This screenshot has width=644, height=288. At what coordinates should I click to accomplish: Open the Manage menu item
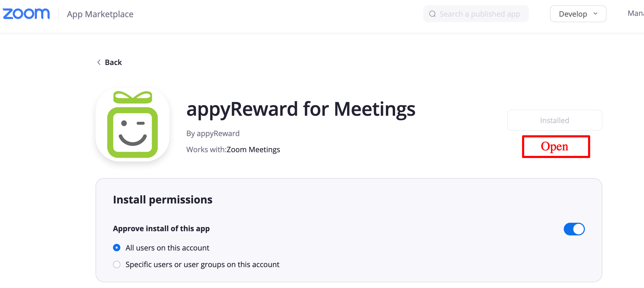point(636,13)
